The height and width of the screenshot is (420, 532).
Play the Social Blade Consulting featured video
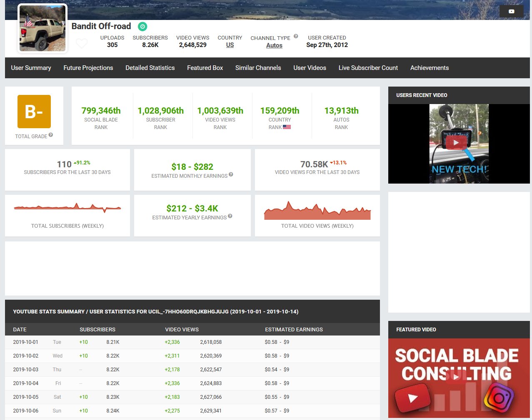[456, 377]
